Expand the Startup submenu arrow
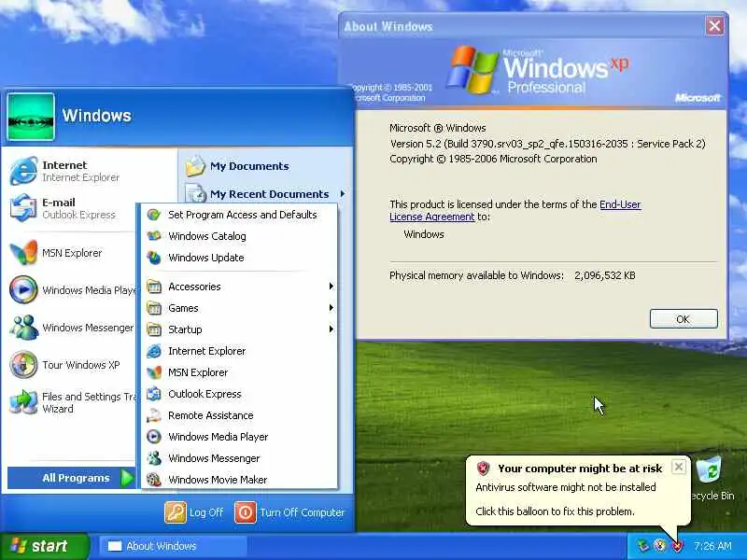 [x=331, y=329]
